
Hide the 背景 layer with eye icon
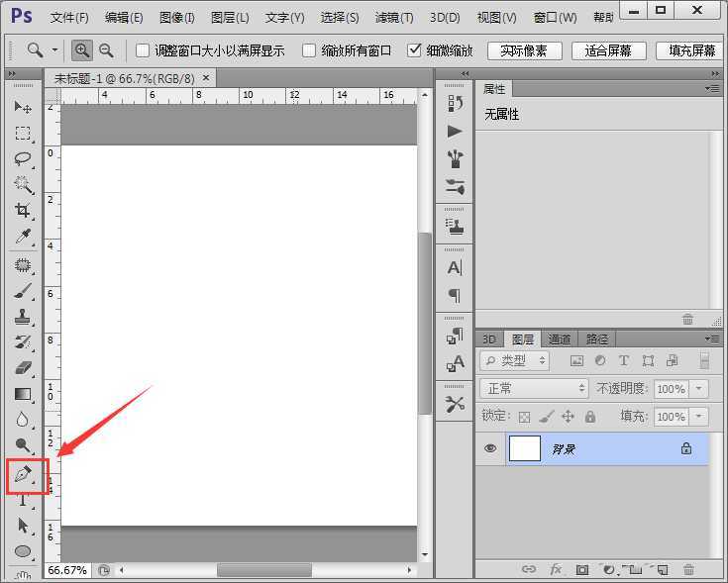(490, 448)
